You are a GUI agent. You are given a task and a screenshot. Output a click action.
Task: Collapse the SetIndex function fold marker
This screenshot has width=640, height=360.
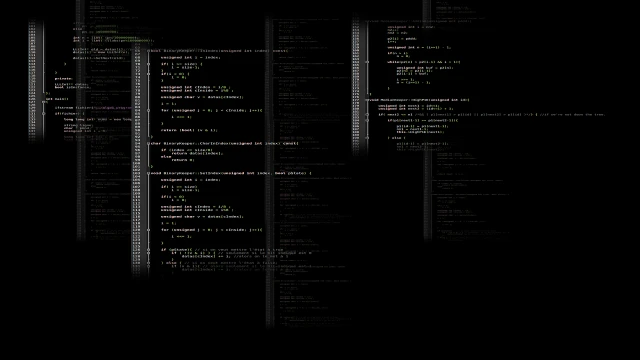[148, 173]
